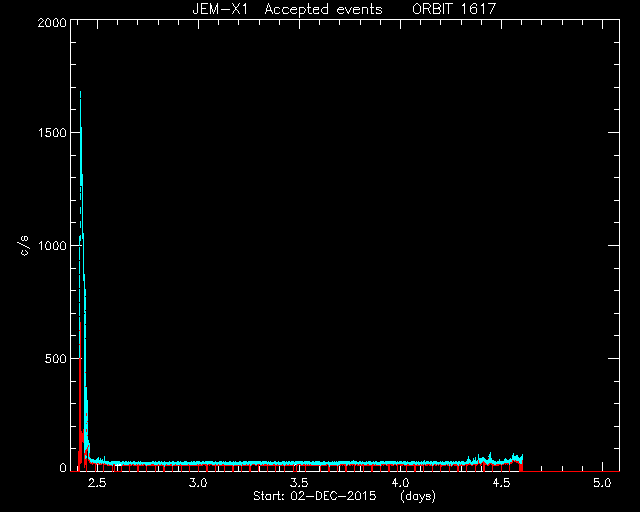Click the 0 y-axis tick label
This screenshot has width=640, height=512.
(62, 467)
